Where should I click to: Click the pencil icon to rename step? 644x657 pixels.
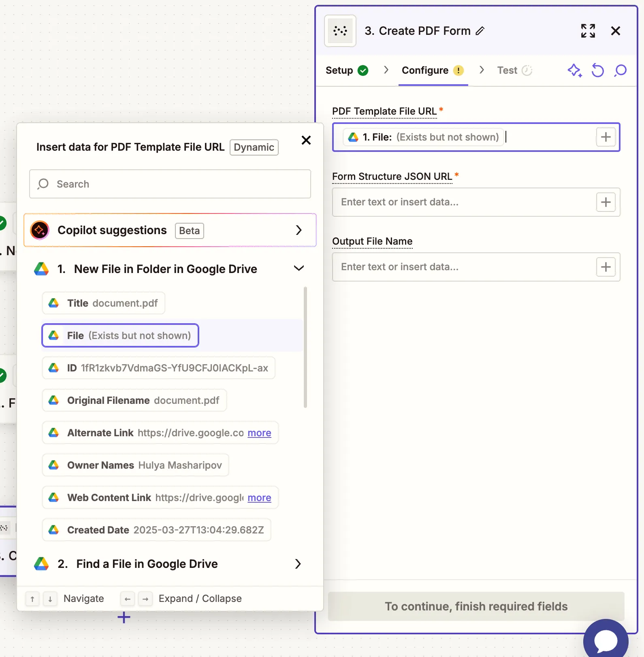tap(480, 31)
